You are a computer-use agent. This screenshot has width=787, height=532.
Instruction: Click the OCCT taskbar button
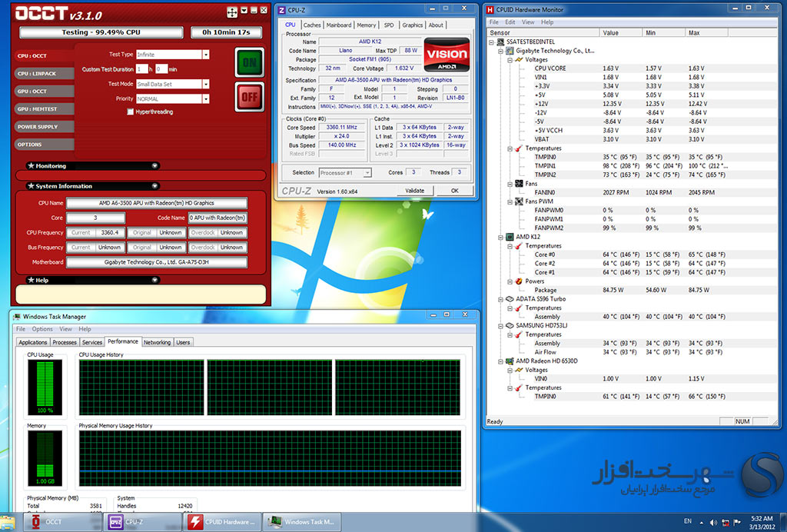click(x=63, y=522)
